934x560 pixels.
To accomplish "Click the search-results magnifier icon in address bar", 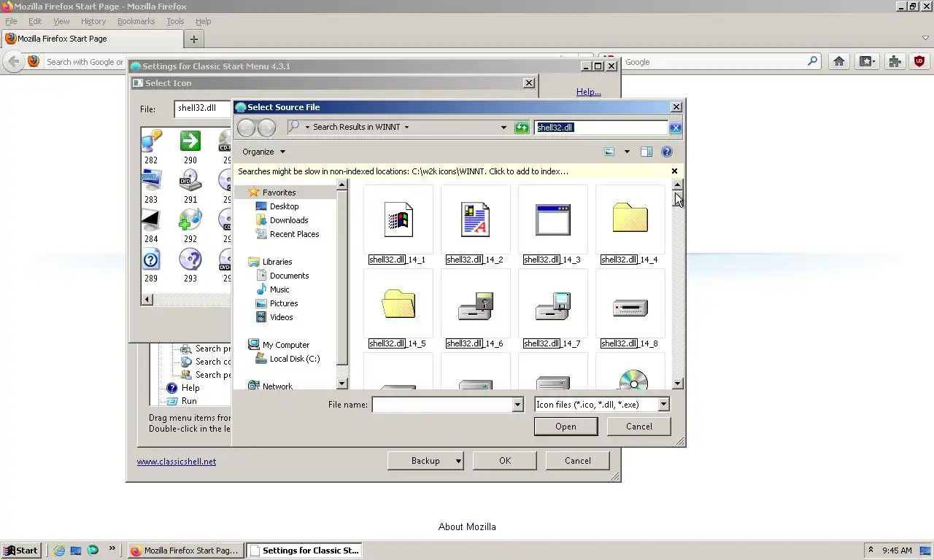I will point(293,127).
